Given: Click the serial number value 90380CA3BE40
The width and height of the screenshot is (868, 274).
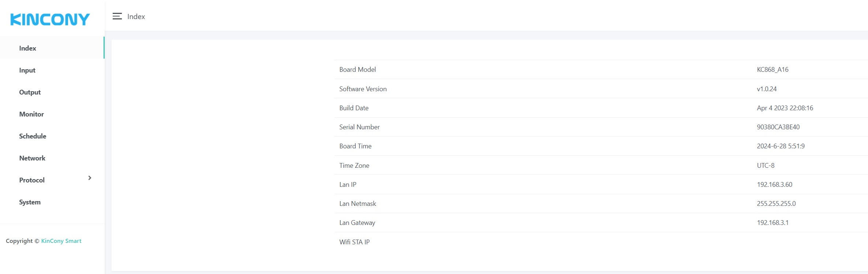Looking at the screenshot, I should 778,127.
